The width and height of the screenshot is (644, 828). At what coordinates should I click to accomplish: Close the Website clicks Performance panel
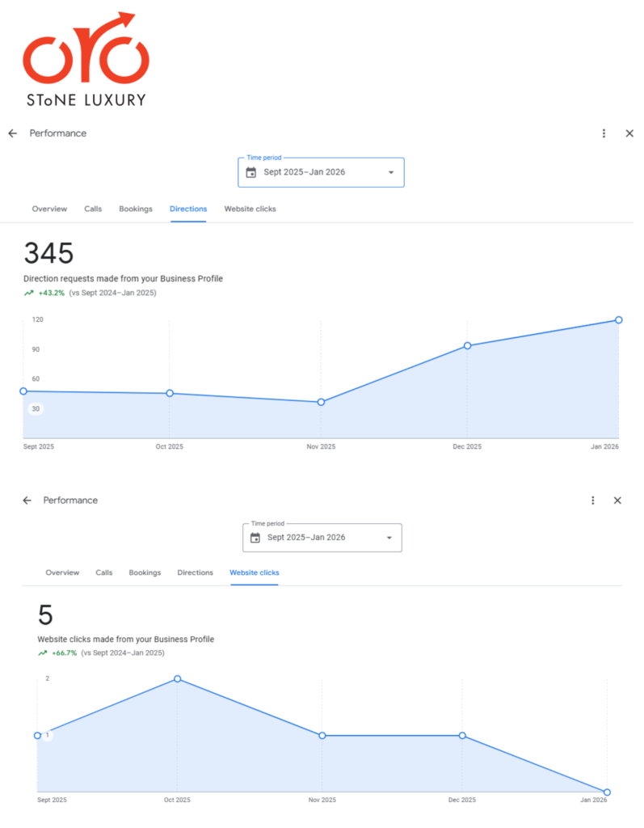617,500
